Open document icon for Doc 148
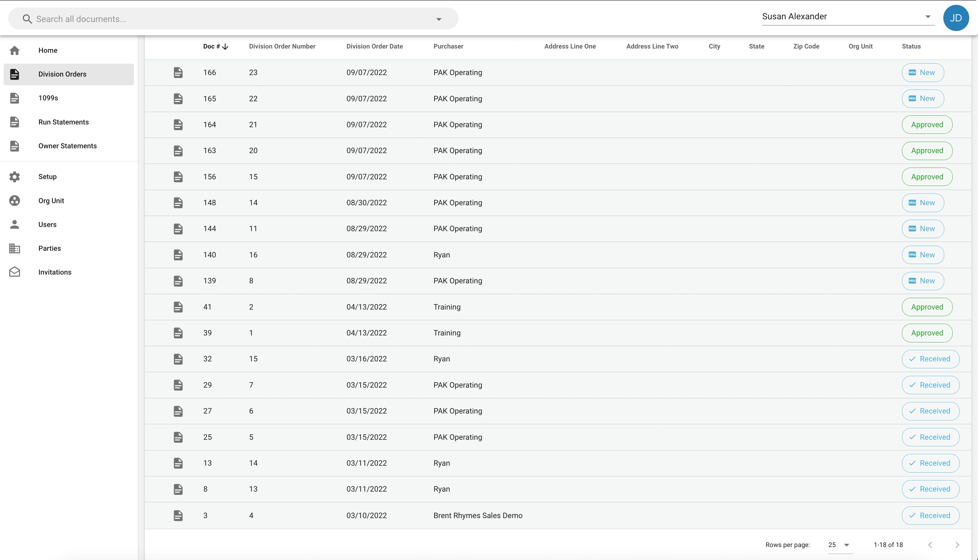This screenshot has height=560, width=978. tap(178, 203)
